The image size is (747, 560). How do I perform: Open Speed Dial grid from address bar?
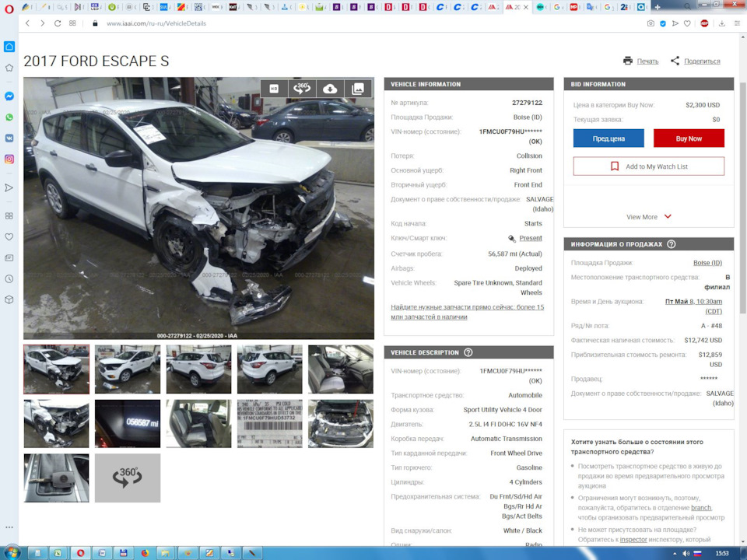72,23
